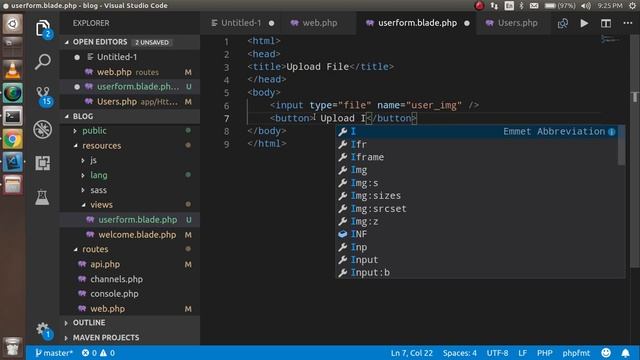Click the LF end-of-line indicator
The width and height of the screenshot is (640, 360).
(522, 353)
